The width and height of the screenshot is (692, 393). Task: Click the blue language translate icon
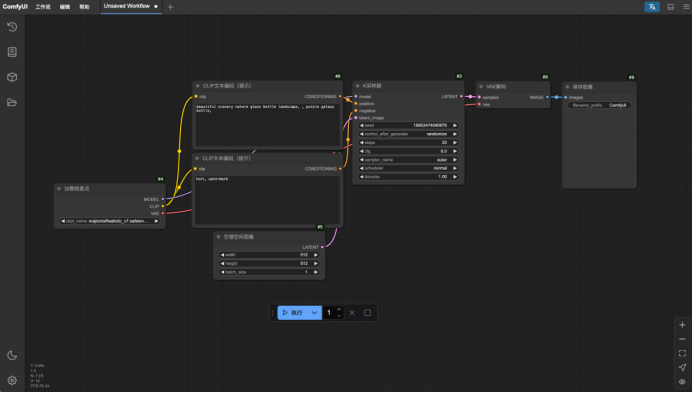(x=652, y=7)
